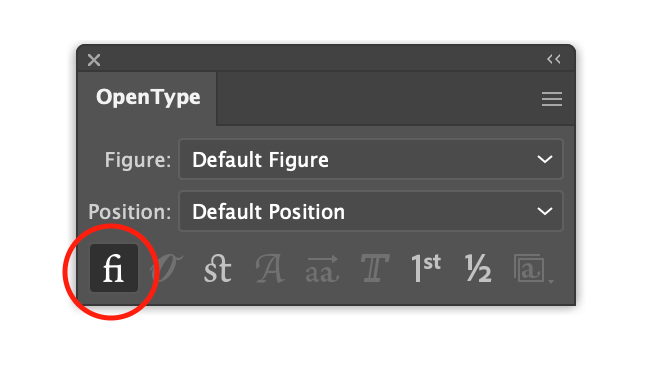Activate Fractions ½ icon
Viewport: 652px width, 376px height.
click(x=478, y=269)
